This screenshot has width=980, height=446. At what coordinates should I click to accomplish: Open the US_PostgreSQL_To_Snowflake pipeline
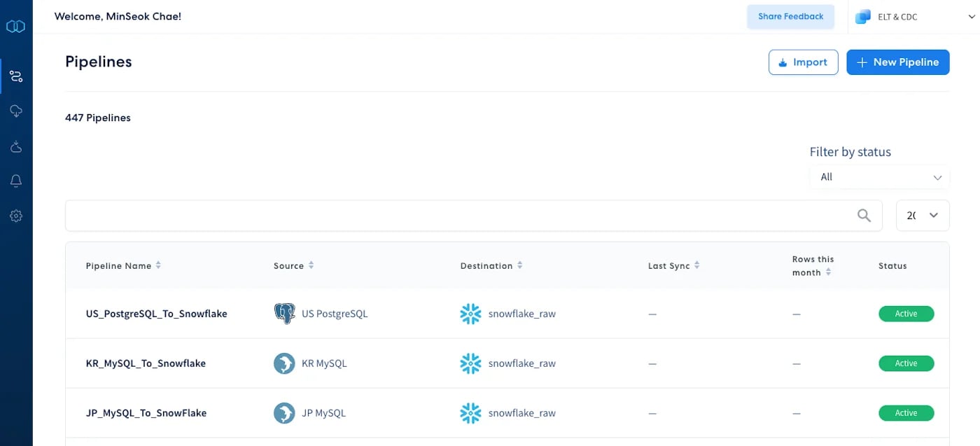tap(157, 314)
